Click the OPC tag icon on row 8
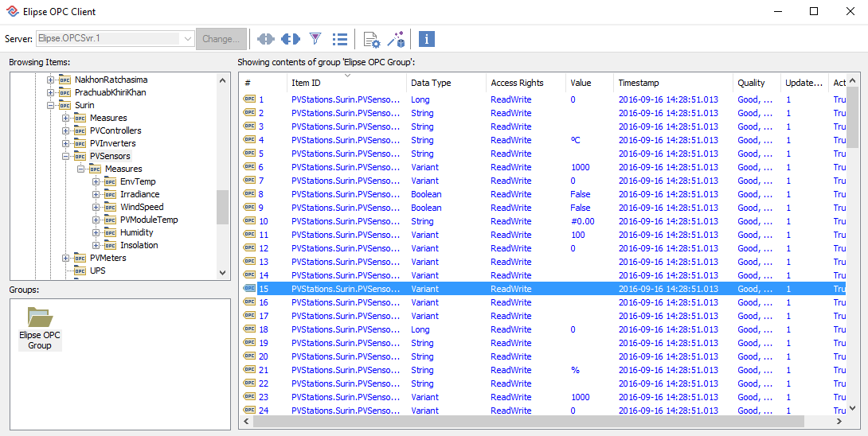 (249, 194)
